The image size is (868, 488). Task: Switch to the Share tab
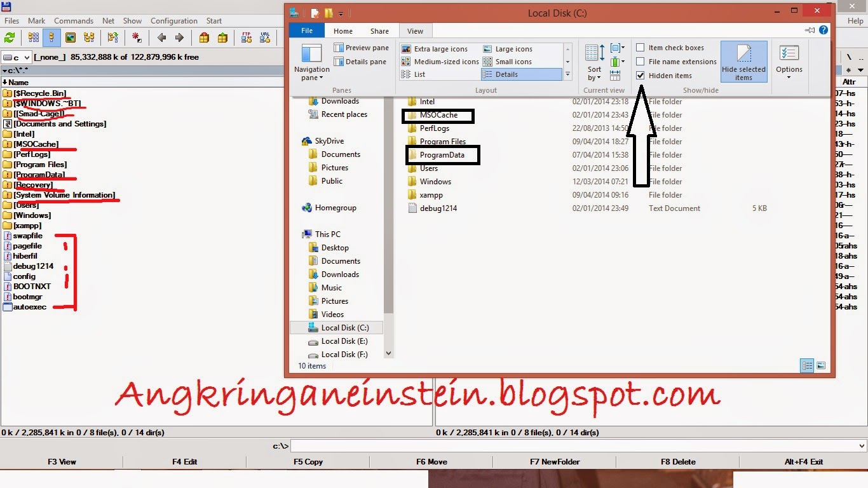coord(379,30)
